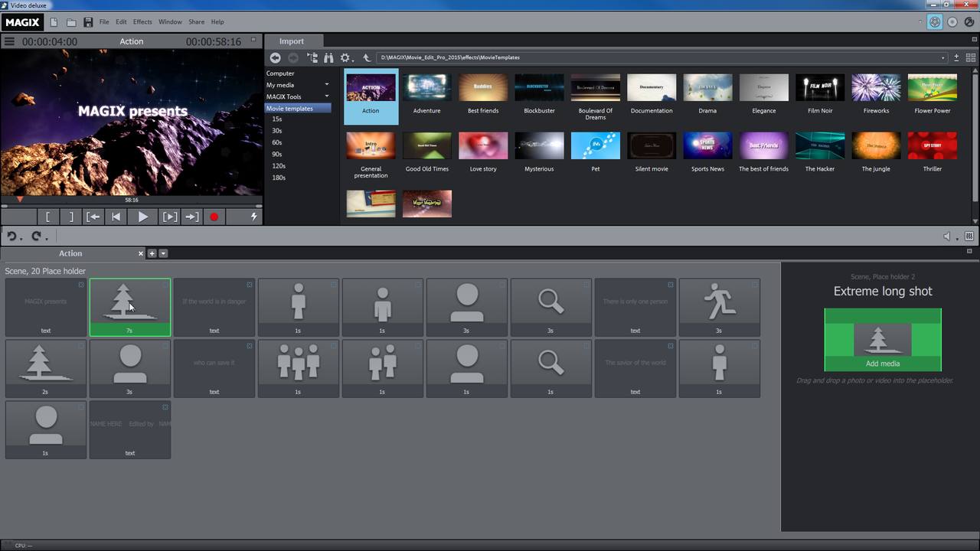Screen dimensions: 980x551
Task: Play the selected range button
Action: [x=169, y=217]
